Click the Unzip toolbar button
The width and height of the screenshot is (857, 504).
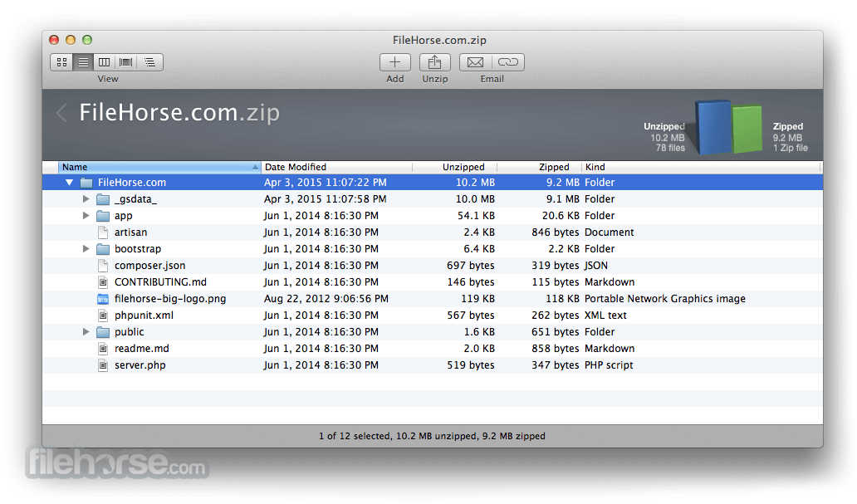[x=434, y=62]
